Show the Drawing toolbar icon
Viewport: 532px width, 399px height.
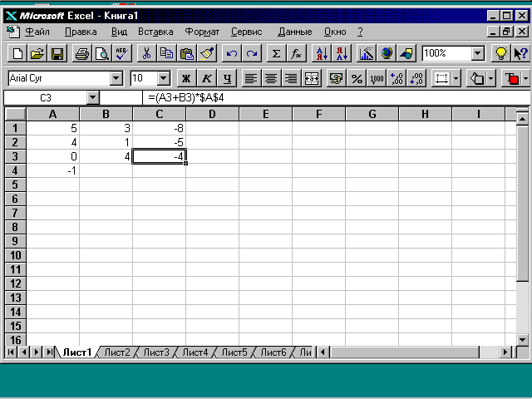click(x=406, y=53)
